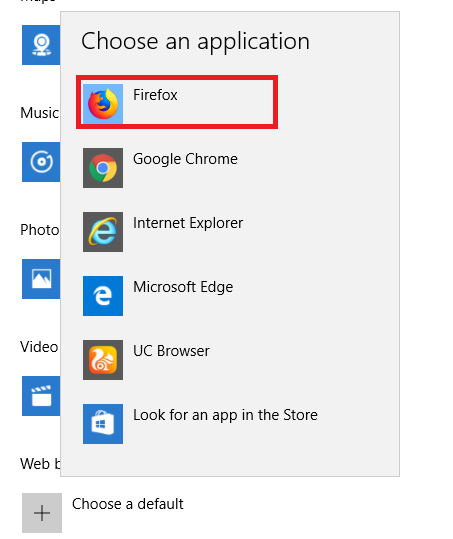The image size is (453, 539).
Task: Choose Microsoft Edge from the list
Action: coord(183,287)
